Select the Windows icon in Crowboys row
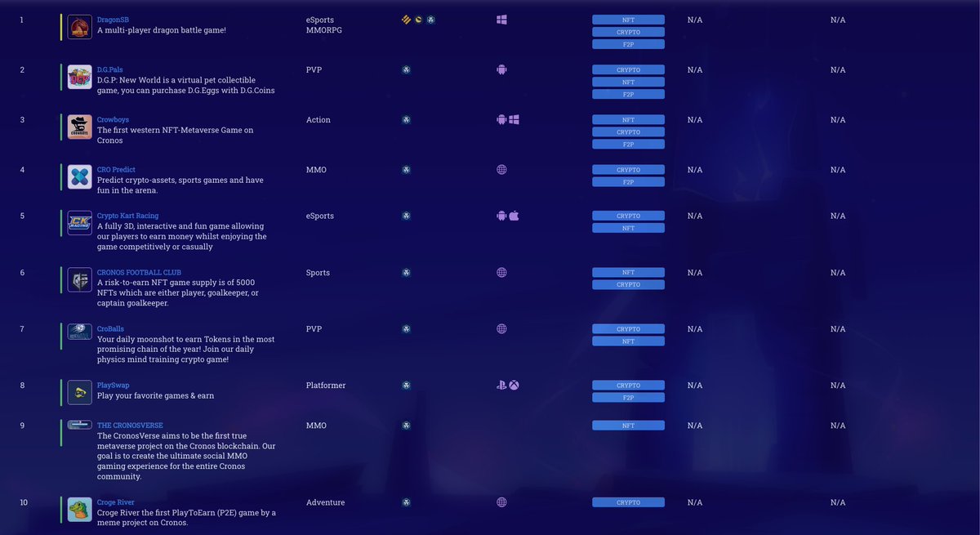This screenshot has height=535, width=980. tap(514, 119)
